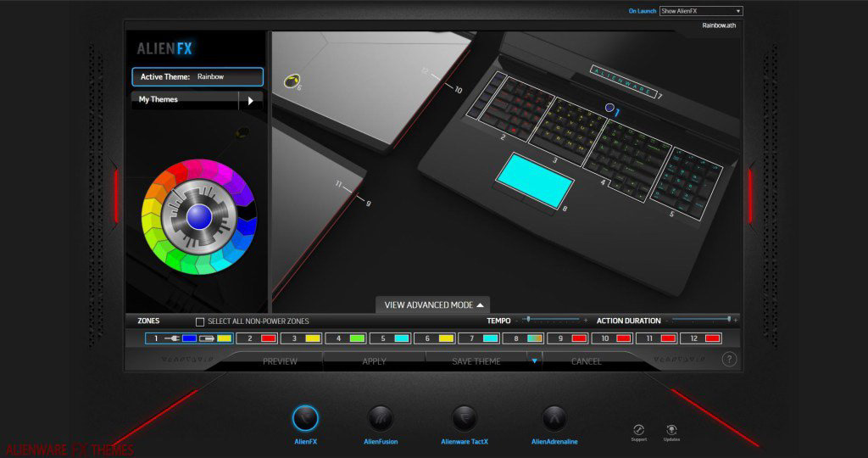Click the power button zone 1 on the laptop
The image size is (868, 458).
[x=609, y=108]
